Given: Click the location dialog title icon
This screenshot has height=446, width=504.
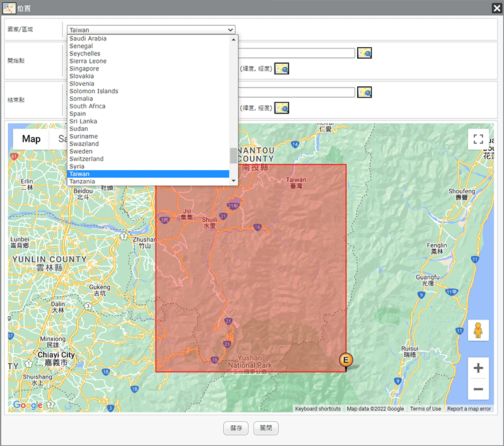Looking at the screenshot, I should (9, 8).
